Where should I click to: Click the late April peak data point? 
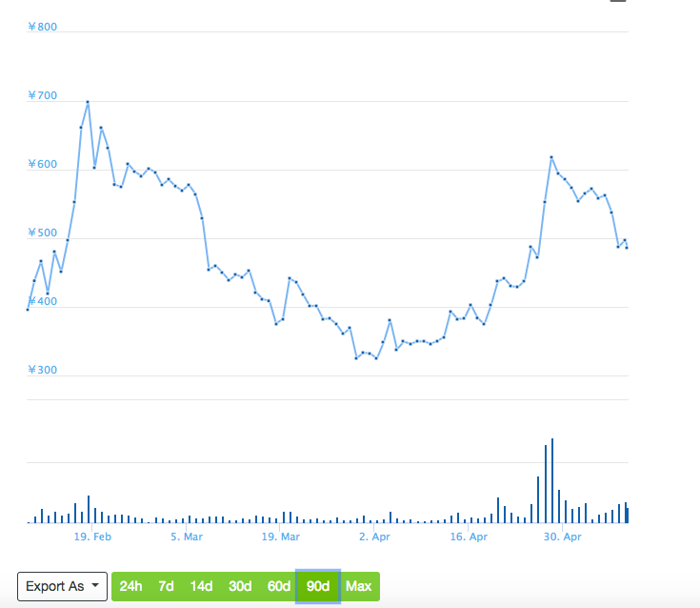click(551, 157)
